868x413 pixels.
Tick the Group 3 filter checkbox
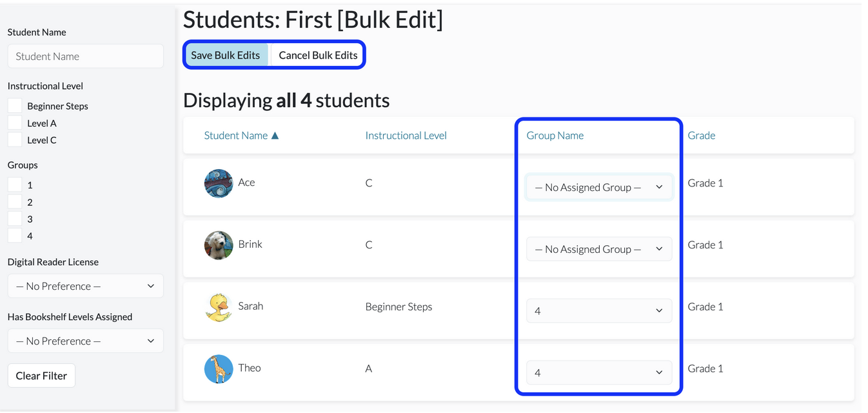pos(15,219)
